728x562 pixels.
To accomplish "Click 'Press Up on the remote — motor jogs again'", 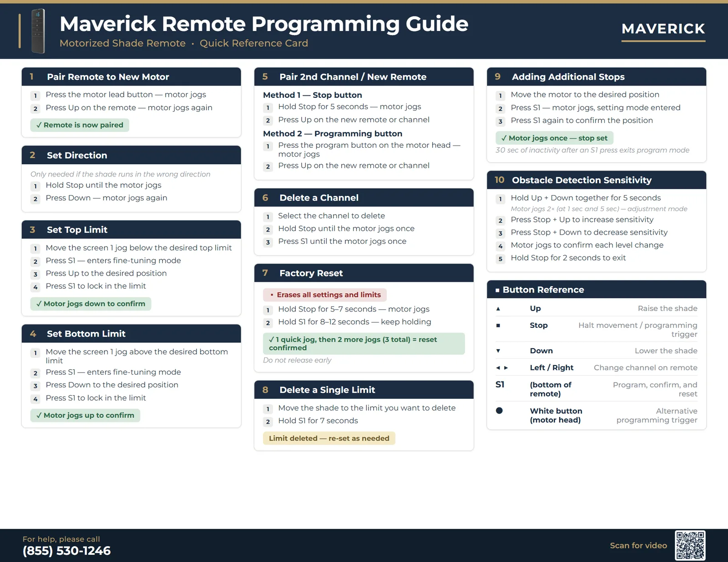I will pos(129,108).
